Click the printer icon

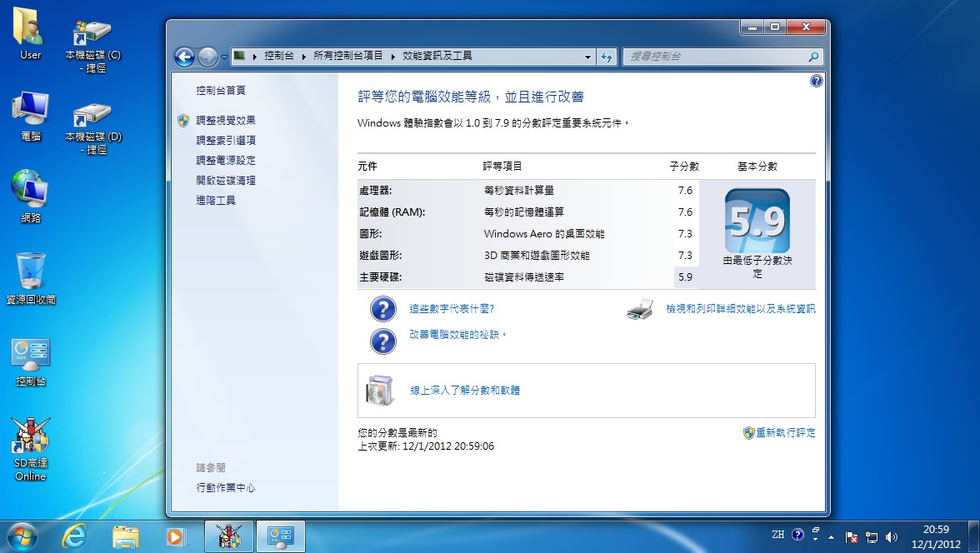640,309
